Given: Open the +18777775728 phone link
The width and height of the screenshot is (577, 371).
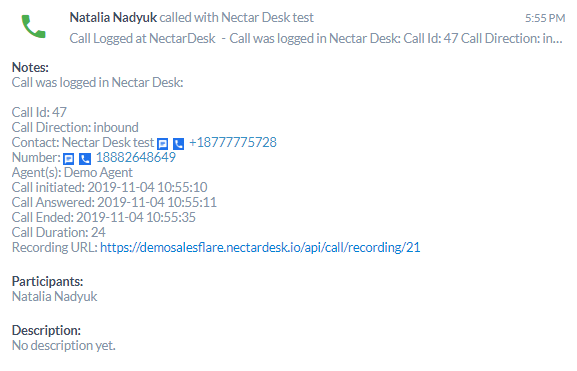Looking at the screenshot, I should pos(233,142).
